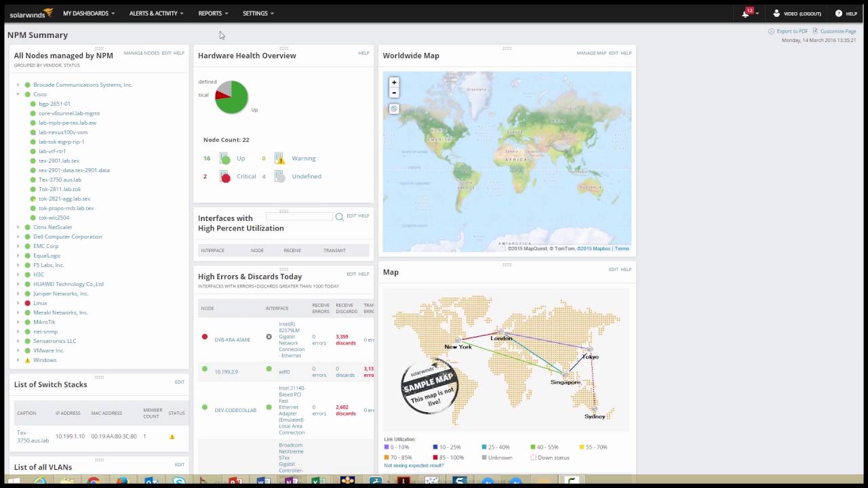868x488 pixels.
Task: Click the warning triangle icon next to Windows
Action: tap(28, 360)
